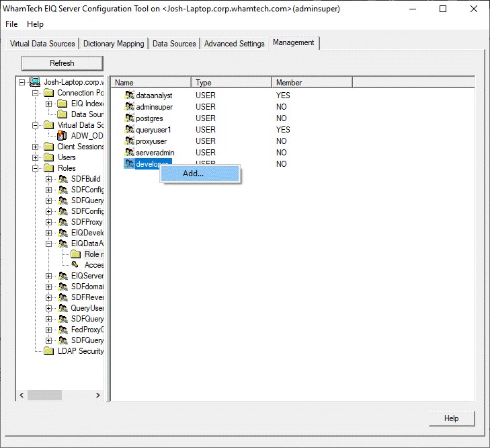The height and width of the screenshot is (448, 490).
Task: Click the EIQ Indexes folder icon
Action: [63, 104]
